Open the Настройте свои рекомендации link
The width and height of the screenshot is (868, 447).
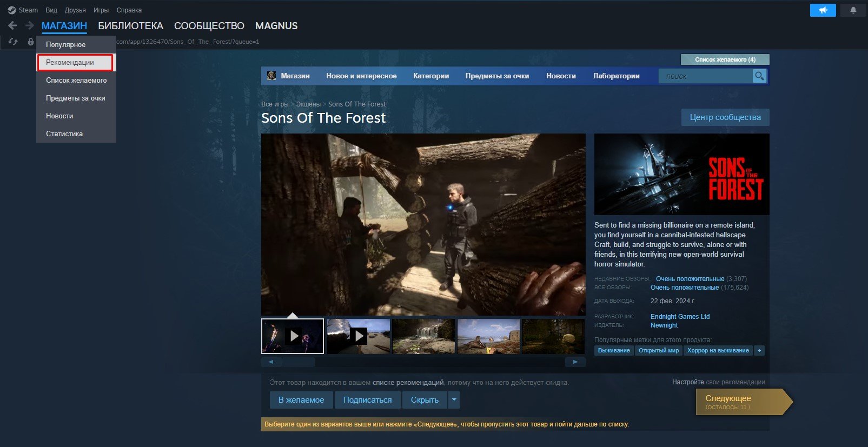click(x=719, y=382)
